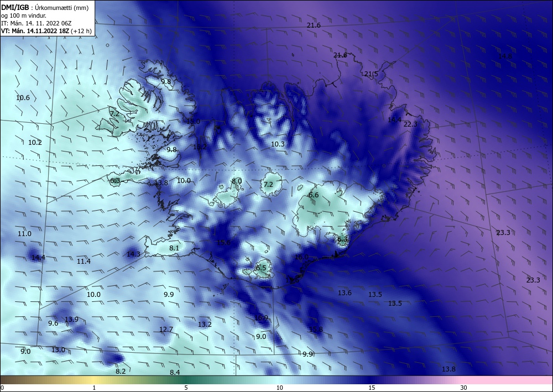The image size is (553, 392).
Task: Click the 0 tick on the color scale
Action: (x=2, y=388)
